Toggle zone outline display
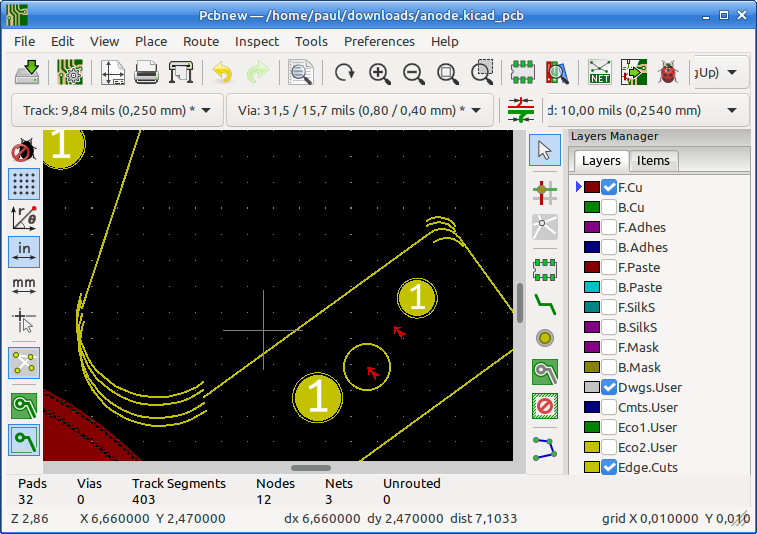 (x=24, y=440)
